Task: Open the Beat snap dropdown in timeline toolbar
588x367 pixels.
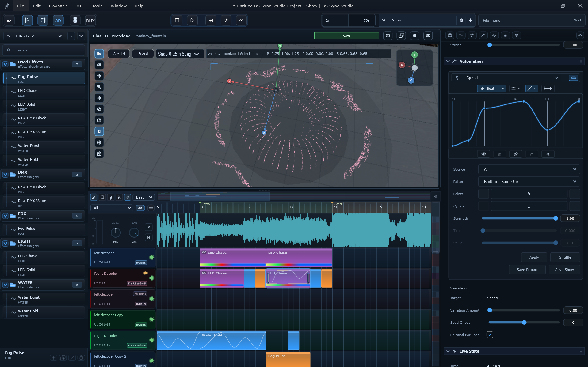Action: [x=143, y=197]
